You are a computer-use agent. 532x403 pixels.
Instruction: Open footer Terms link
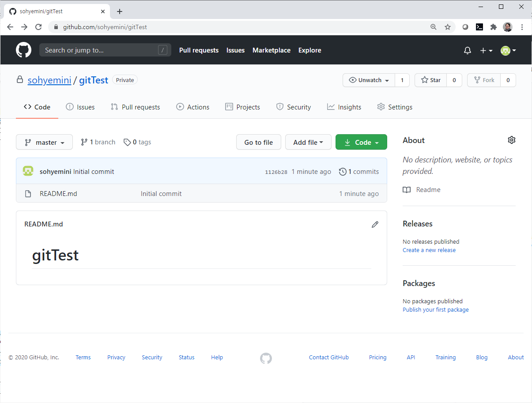[x=83, y=358]
